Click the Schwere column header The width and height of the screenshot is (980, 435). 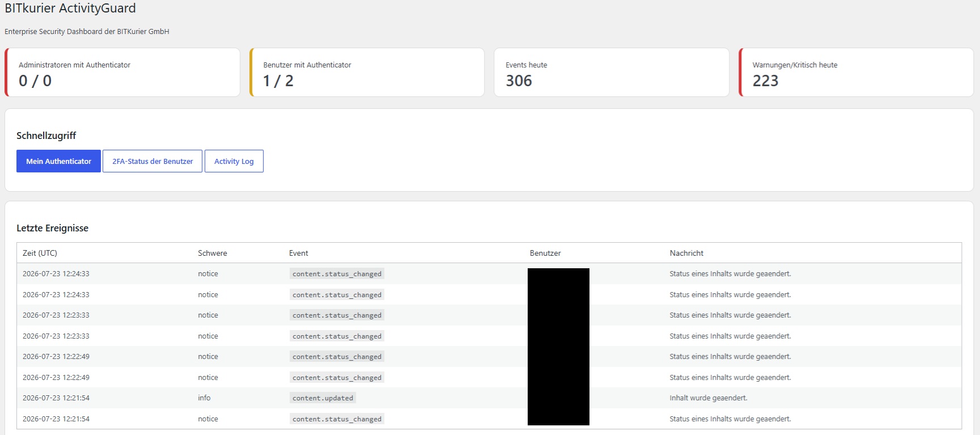click(x=213, y=253)
